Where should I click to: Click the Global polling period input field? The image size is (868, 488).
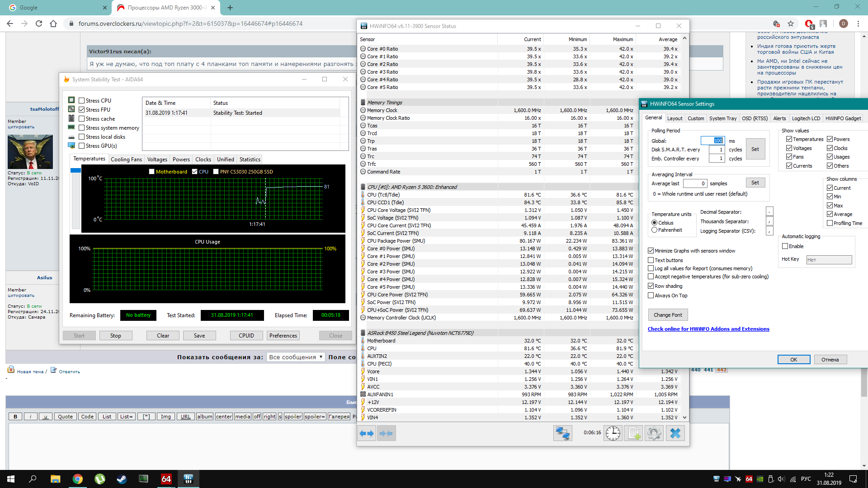[712, 141]
